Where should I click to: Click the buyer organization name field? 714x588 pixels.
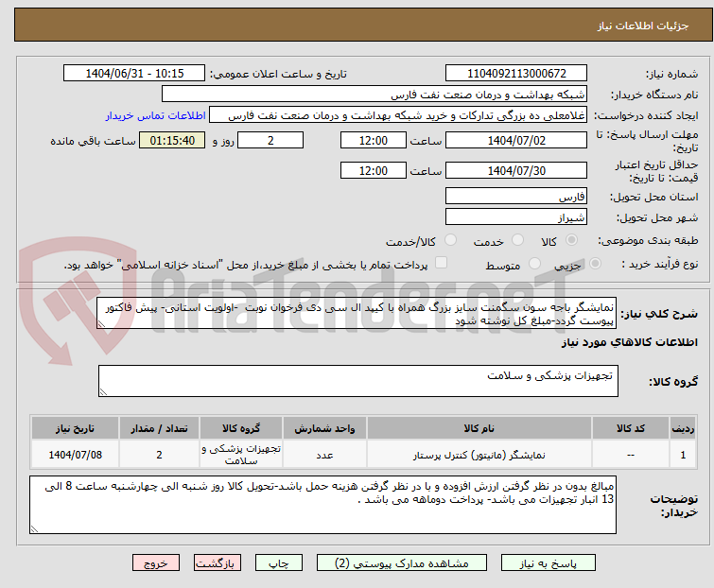click(x=374, y=95)
